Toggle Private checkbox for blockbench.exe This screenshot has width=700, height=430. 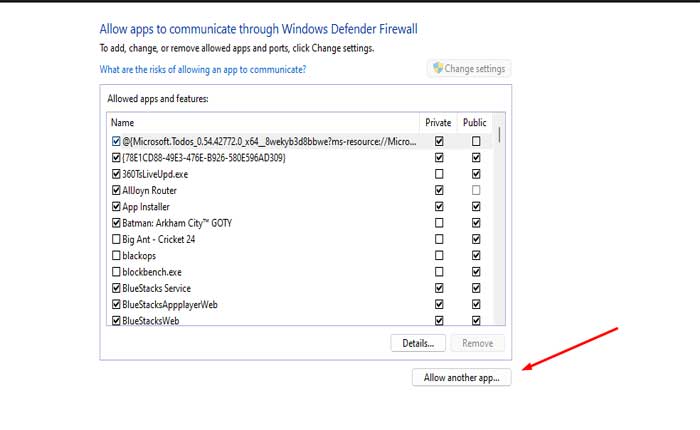tap(439, 272)
